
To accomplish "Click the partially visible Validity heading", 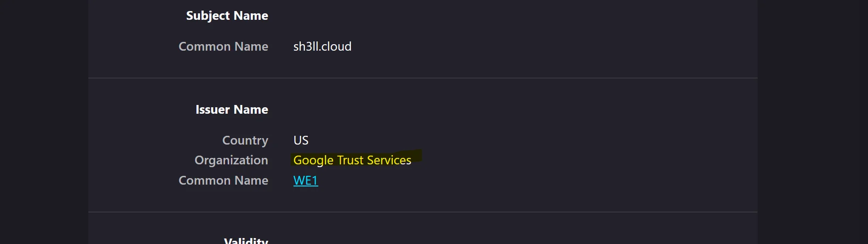I will 246,240.
